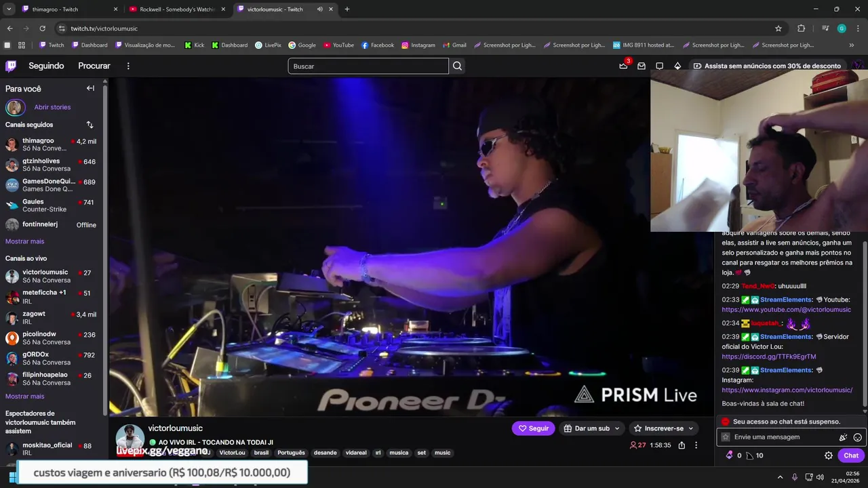Open the user profile avatar in header
The height and width of the screenshot is (488, 868).
[x=858, y=66]
